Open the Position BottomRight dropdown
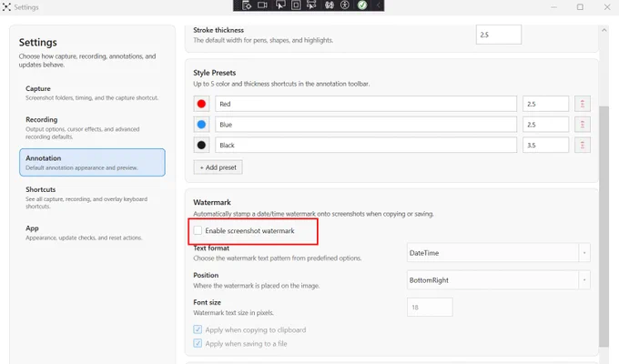This screenshot has width=619, height=364. coord(499,280)
